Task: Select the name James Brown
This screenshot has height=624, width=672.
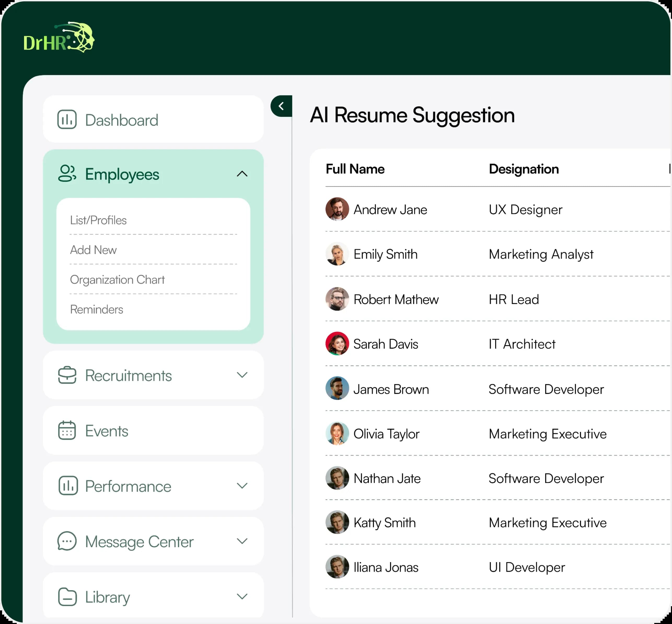Action: 391,389
